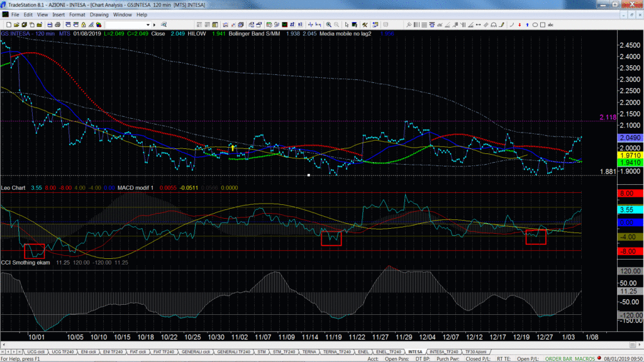Select the ellipse drawing tool
The width and height of the screenshot is (644, 362).
pyautogui.click(x=535, y=25)
